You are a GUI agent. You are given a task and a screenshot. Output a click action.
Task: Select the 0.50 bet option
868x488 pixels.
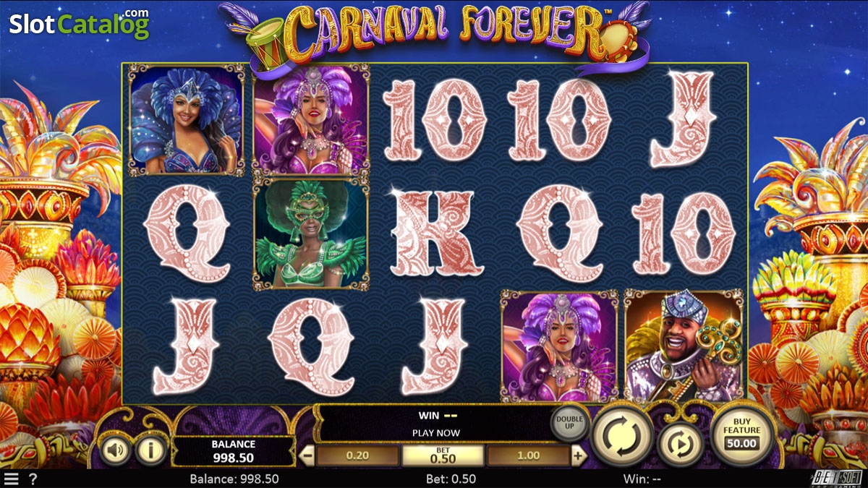(443, 455)
